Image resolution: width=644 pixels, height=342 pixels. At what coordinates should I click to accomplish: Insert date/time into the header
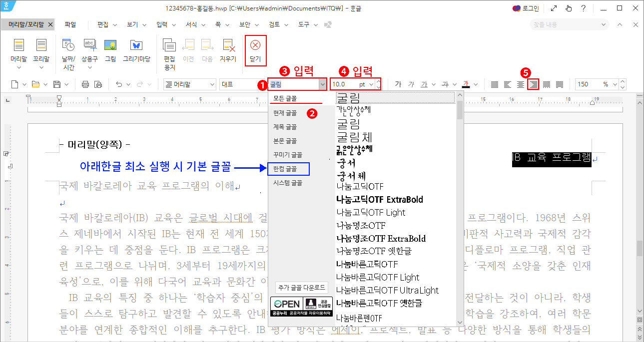[x=68, y=50]
